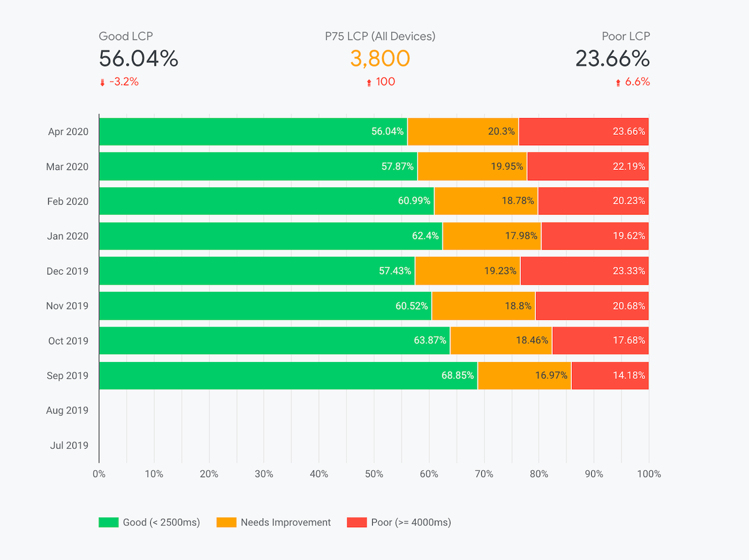Image resolution: width=749 pixels, height=560 pixels.
Task: Click the red Poor legend swatch
Action: tap(357, 522)
